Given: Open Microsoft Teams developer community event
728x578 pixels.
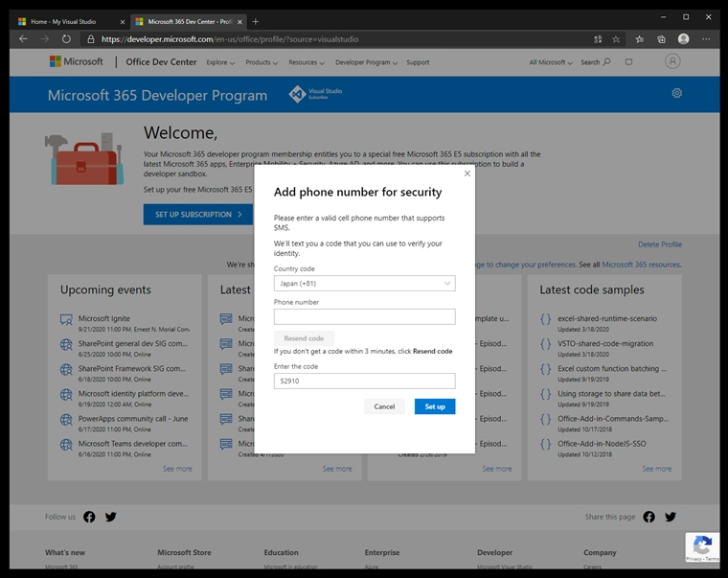Looking at the screenshot, I should (x=133, y=444).
